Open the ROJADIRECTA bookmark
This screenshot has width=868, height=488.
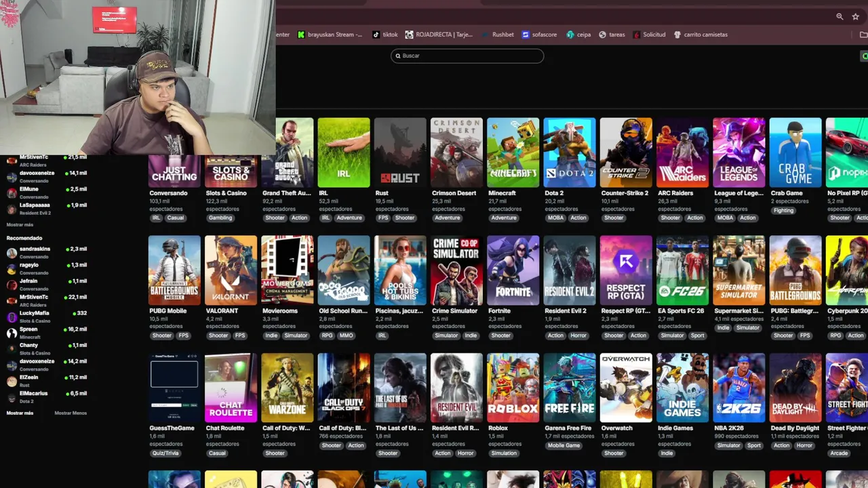point(439,35)
